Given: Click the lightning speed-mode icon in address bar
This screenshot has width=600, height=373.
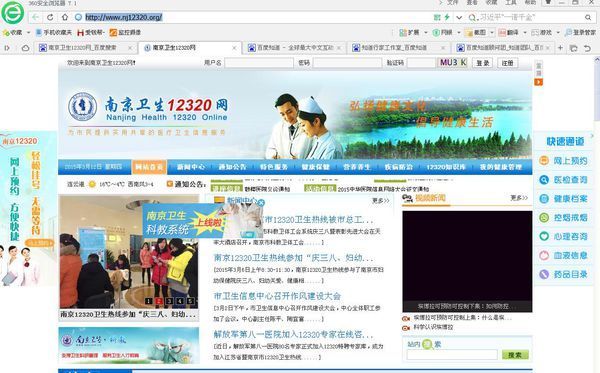Looking at the screenshot, I should pyautogui.click(x=447, y=17).
